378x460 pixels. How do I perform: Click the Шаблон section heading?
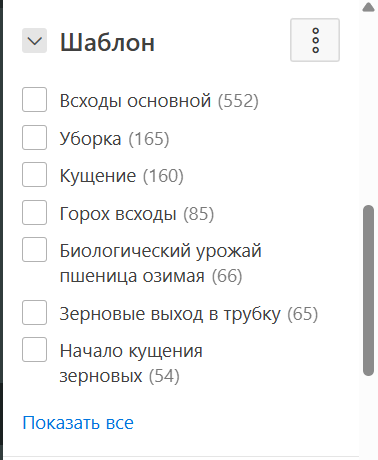(107, 42)
